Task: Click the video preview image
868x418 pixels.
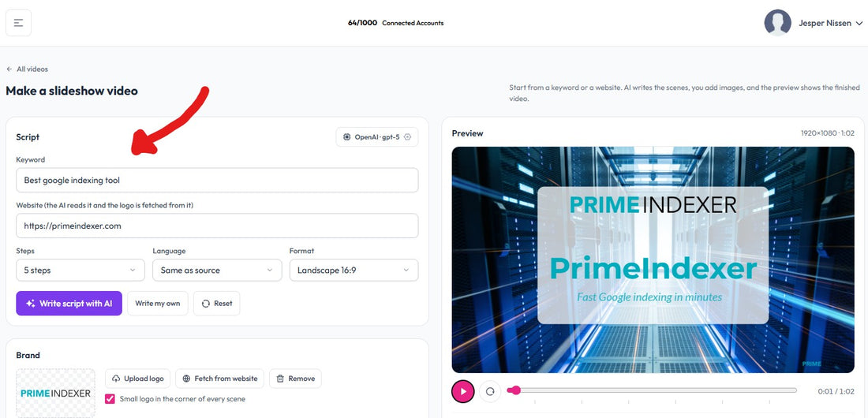Action: (x=653, y=259)
